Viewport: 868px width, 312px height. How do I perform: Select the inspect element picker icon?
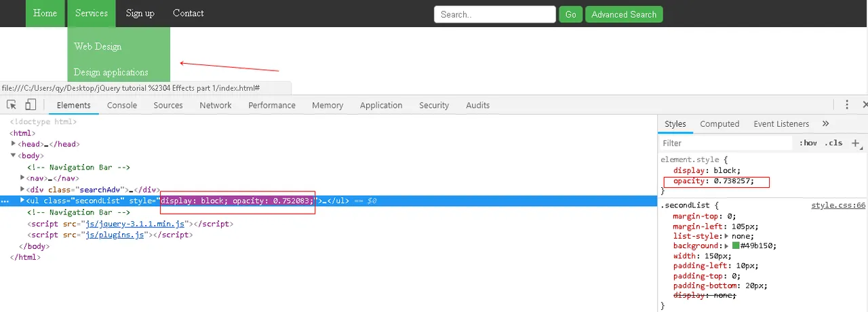[x=12, y=105]
